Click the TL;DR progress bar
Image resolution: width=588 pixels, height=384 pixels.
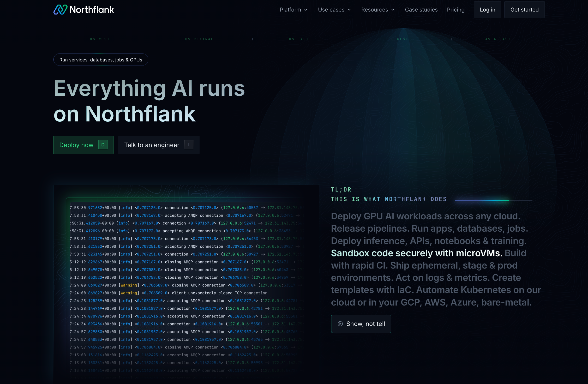(493, 201)
